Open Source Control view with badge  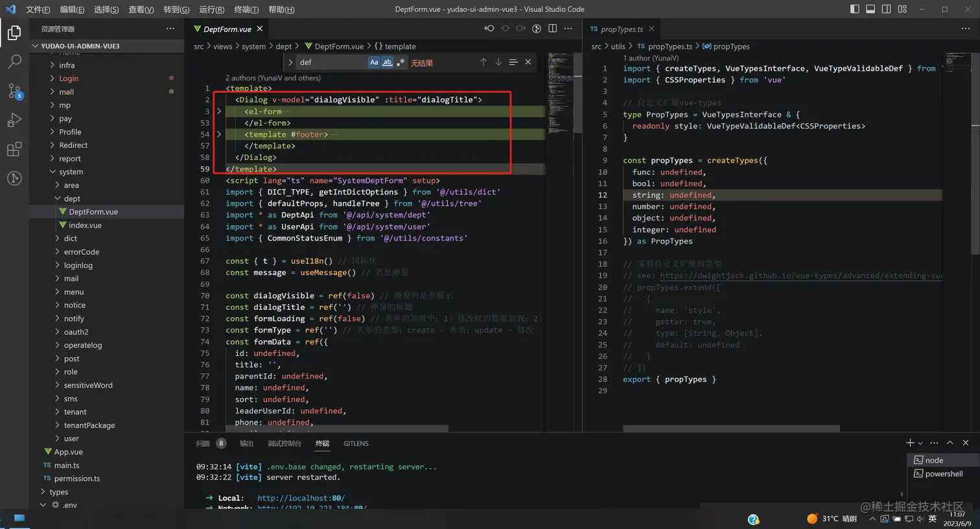(14, 91)
